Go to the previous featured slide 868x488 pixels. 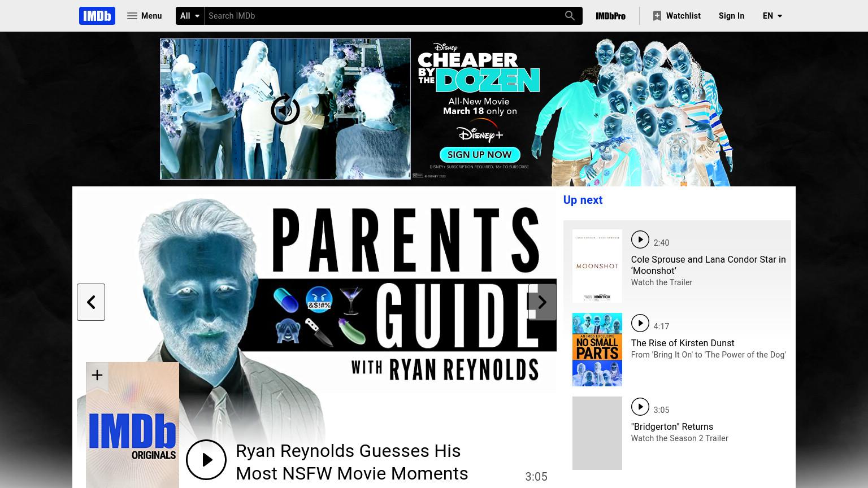click(x=91, y=302)
